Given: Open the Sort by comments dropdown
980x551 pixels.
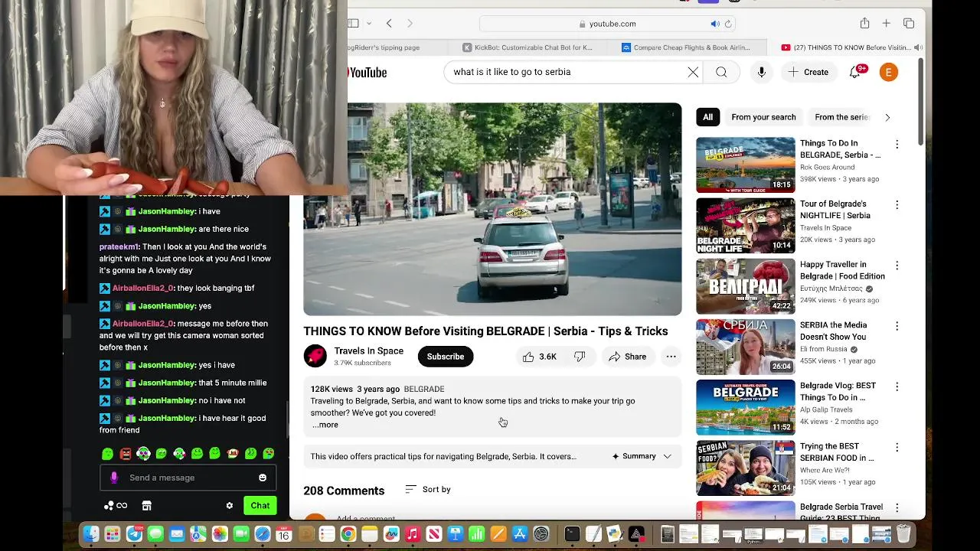Looking at the screenshot, I should (428, 489).
